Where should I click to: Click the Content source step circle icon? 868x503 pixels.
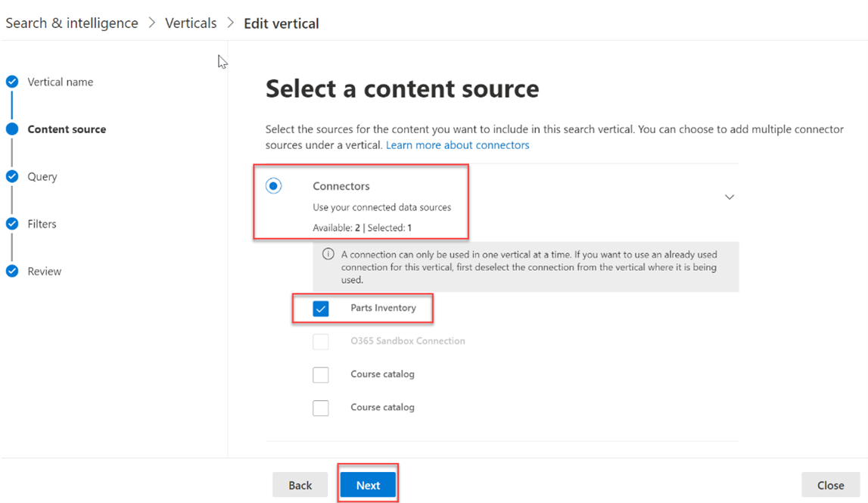tap(12, 129)
